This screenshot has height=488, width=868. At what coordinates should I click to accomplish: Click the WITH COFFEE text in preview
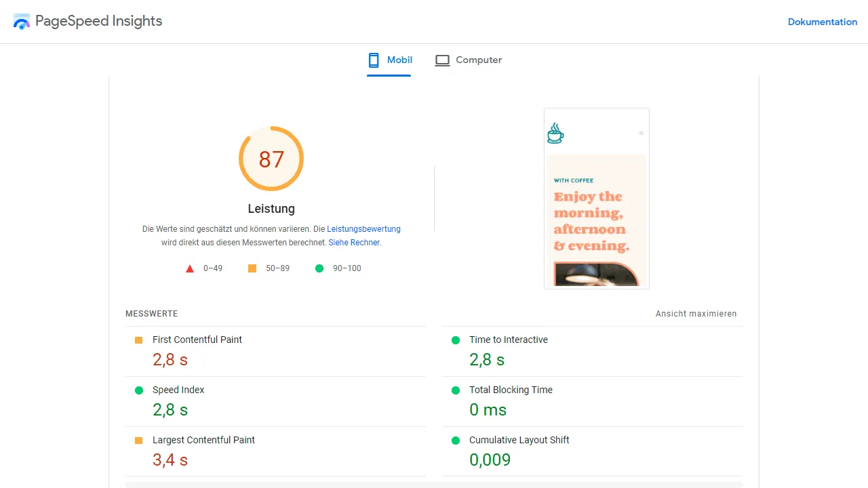574,180
